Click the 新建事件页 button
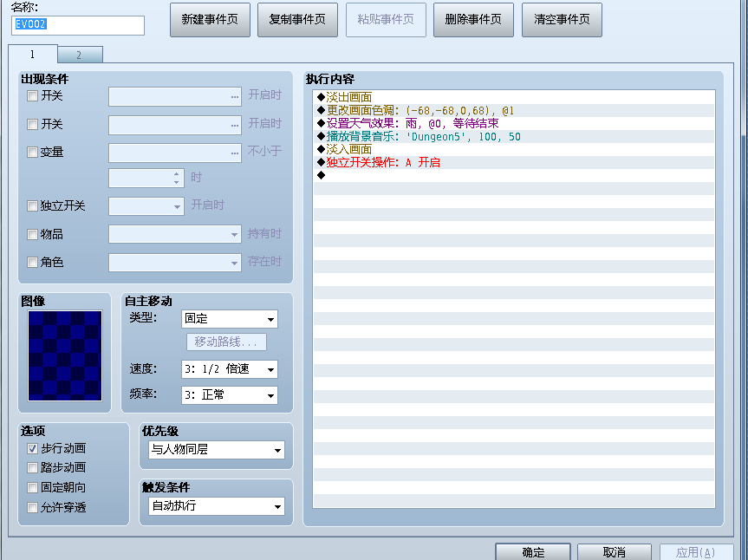 (x=210, y=20)
